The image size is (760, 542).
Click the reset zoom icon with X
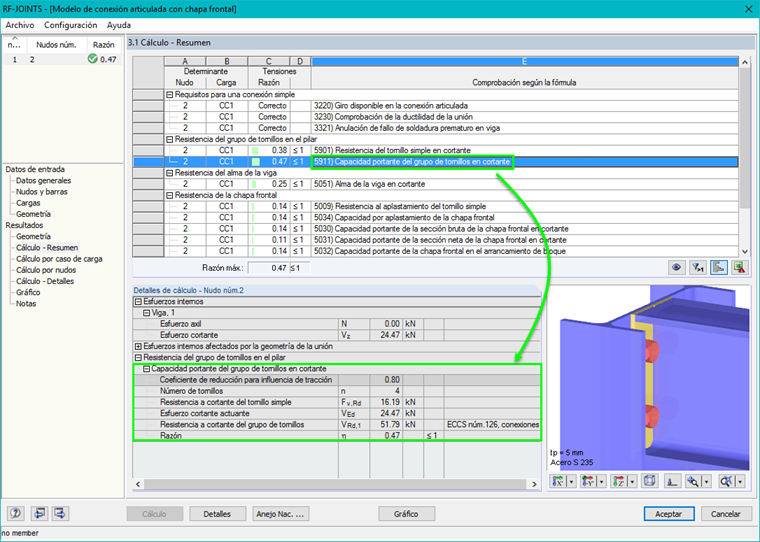click(726, 481)
